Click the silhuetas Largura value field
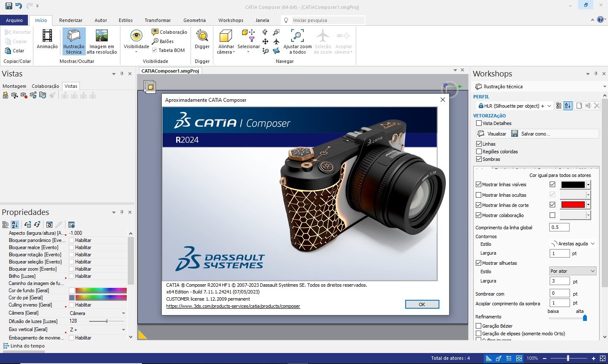This screenshot has height=364, width=608. tap(559, 281)
